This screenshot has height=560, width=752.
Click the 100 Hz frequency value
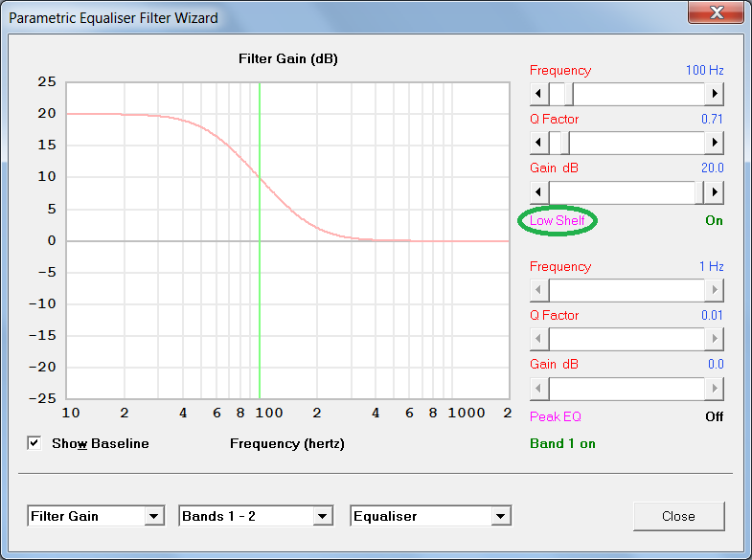click(x=704, y=70)
